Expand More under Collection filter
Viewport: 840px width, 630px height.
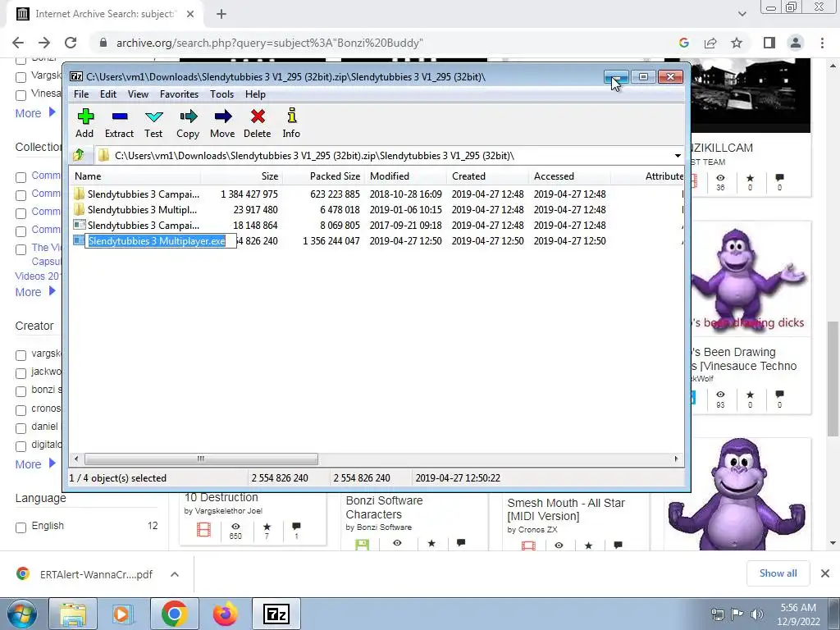(35, 292)
